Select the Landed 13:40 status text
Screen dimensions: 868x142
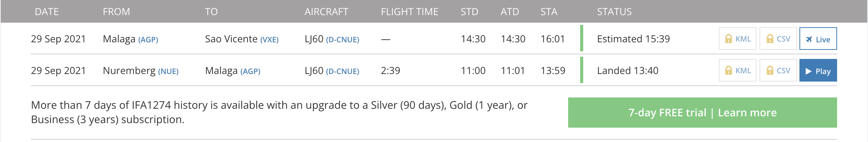(628, 71)
